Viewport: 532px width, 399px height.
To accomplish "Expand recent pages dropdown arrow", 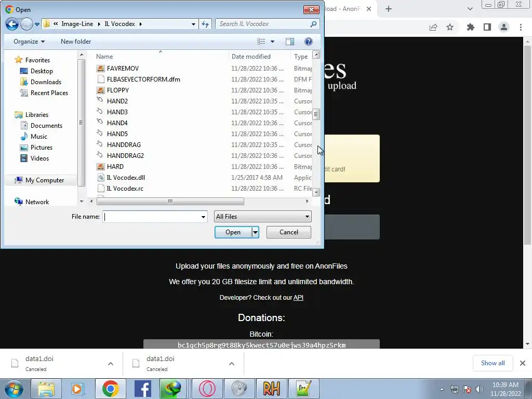I will click(x=37, y=24).
